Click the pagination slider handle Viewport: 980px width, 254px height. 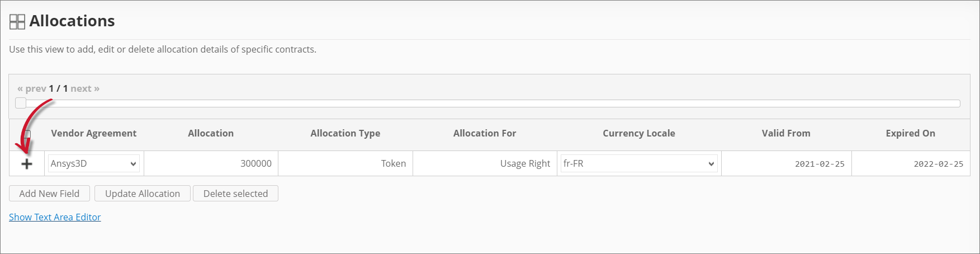point(21,103)
